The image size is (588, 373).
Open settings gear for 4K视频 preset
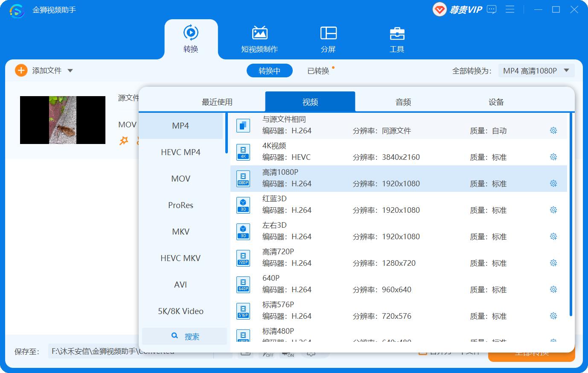click(x=553, y=157)
